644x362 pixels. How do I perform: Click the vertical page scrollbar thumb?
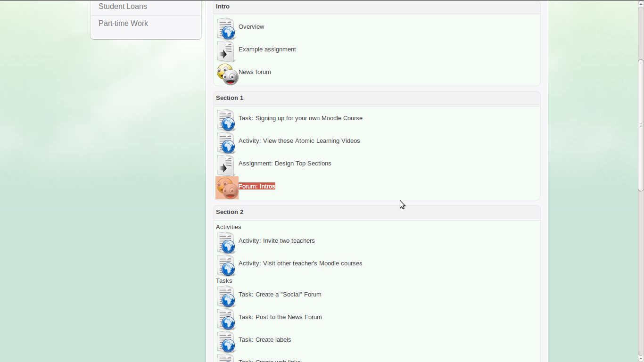641,125
